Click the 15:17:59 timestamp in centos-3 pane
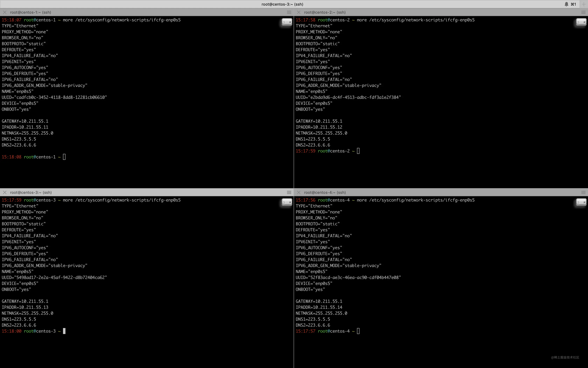 11,200
